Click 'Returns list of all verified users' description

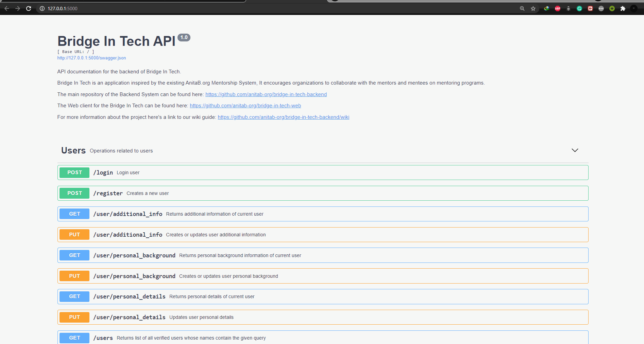[191, 338]
